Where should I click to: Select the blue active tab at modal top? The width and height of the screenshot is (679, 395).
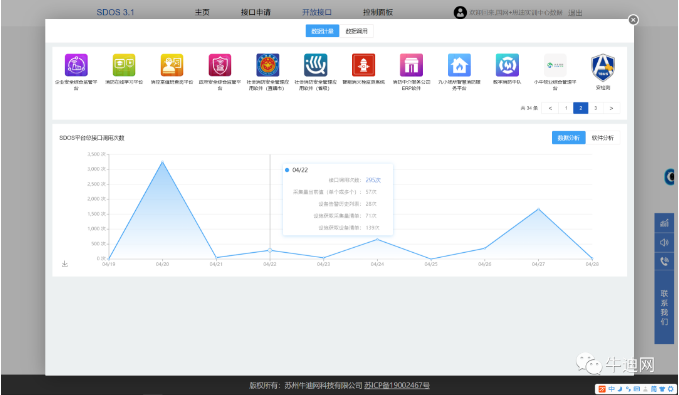[x=323, y=31]
